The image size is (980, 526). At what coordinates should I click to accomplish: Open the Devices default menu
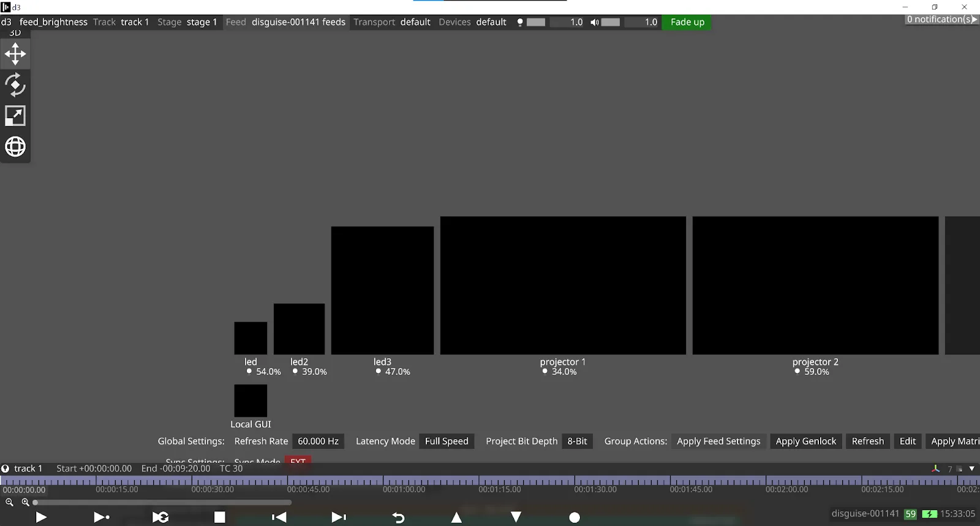pyautogui.click(x=472, y=22)
